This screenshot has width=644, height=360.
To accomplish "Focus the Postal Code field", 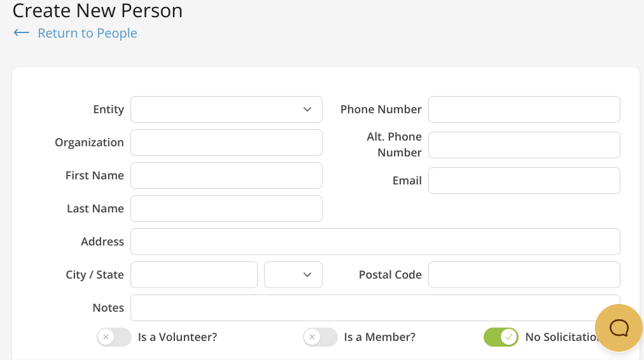I will 524,275.
